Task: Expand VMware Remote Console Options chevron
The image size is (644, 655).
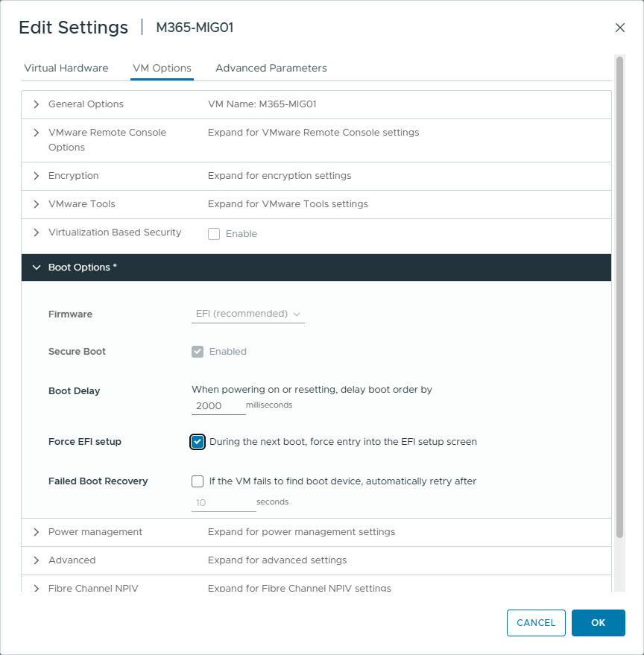Action: tap(36, 133)
